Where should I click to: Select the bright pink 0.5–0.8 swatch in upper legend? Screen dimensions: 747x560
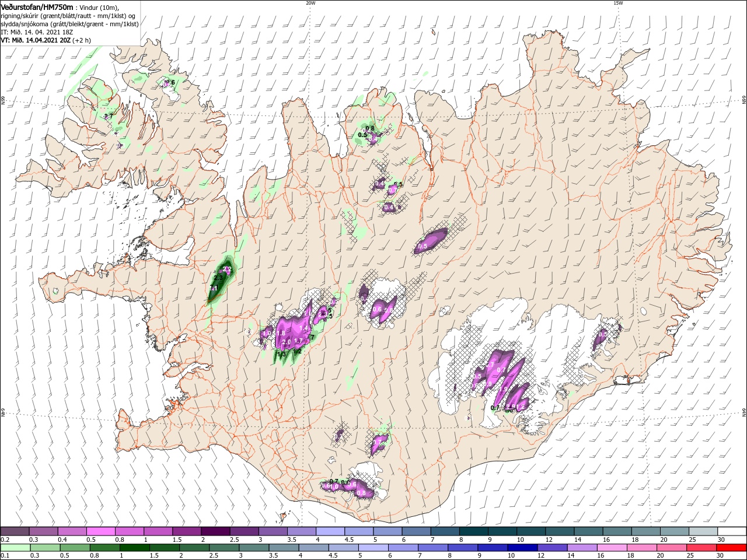click(x=102, y=531)
